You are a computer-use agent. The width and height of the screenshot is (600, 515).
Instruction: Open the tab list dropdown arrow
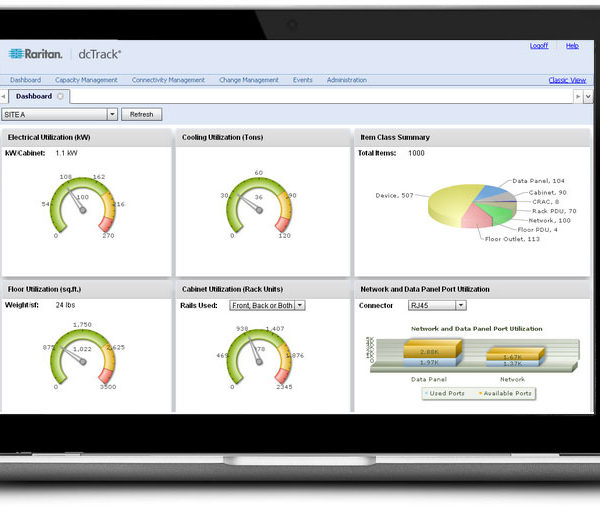coord(588,96)
